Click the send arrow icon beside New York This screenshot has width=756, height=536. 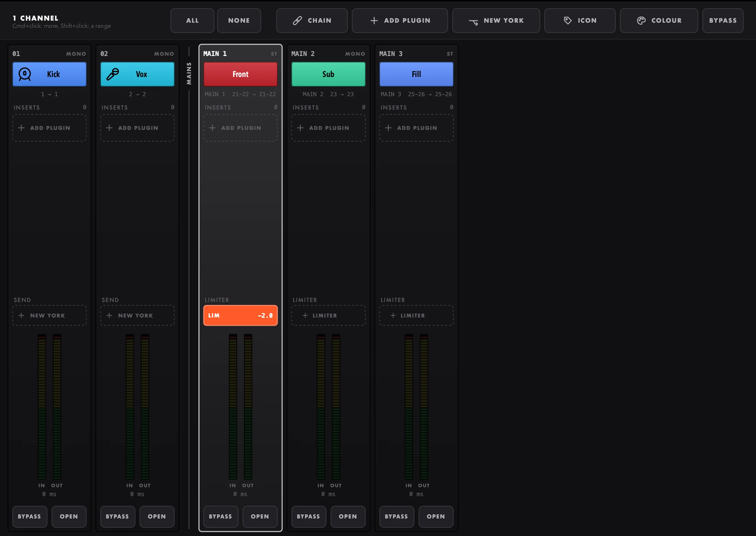[x=474, y=22]
